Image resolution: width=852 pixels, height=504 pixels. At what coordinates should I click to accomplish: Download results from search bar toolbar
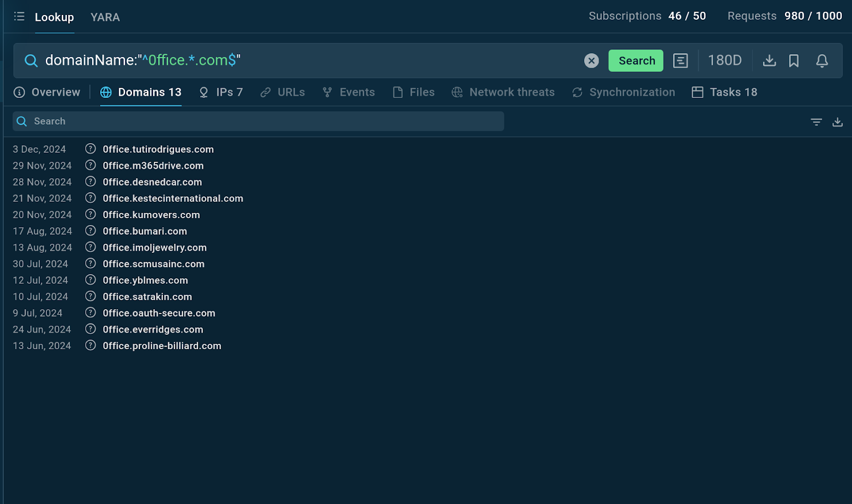(769, 61)
